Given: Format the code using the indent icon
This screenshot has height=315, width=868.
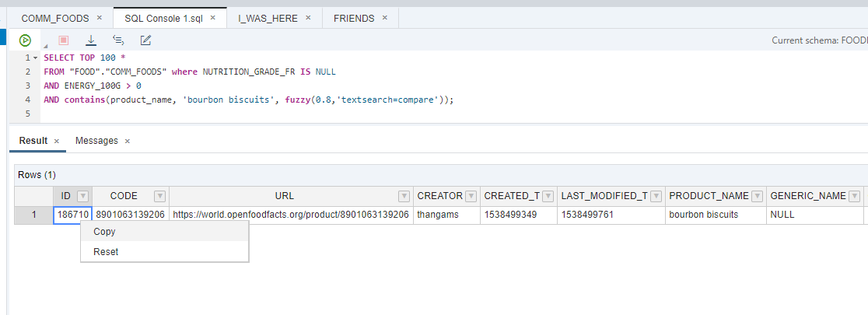Looking at the screenshot, I should (x=118, y=40).
